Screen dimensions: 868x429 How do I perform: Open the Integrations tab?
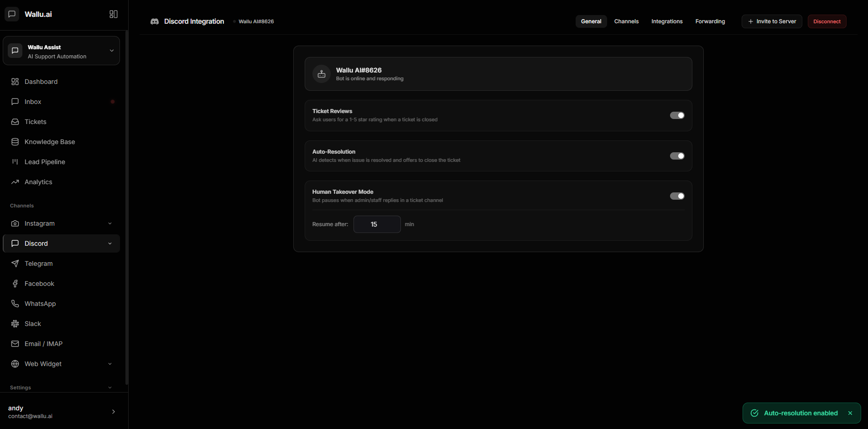click(x=667, y=21)
